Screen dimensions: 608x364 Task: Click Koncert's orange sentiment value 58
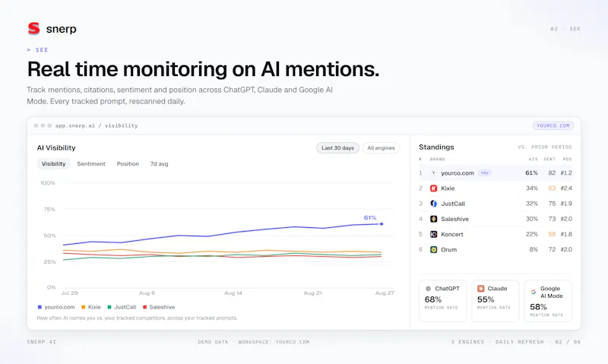click(552, 234)
